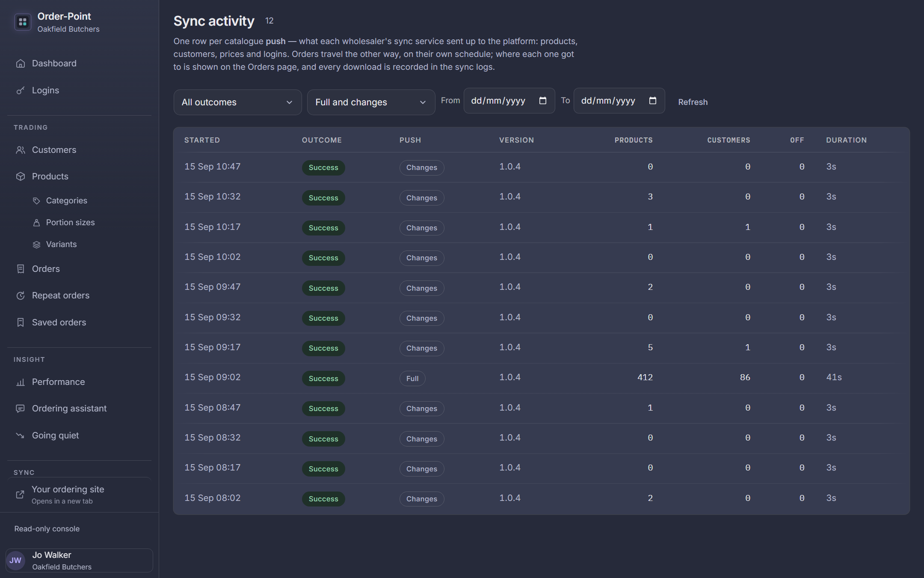Click the 86 customers value
Viewport: 924px width, 578px height.
[x=745, y=378]
